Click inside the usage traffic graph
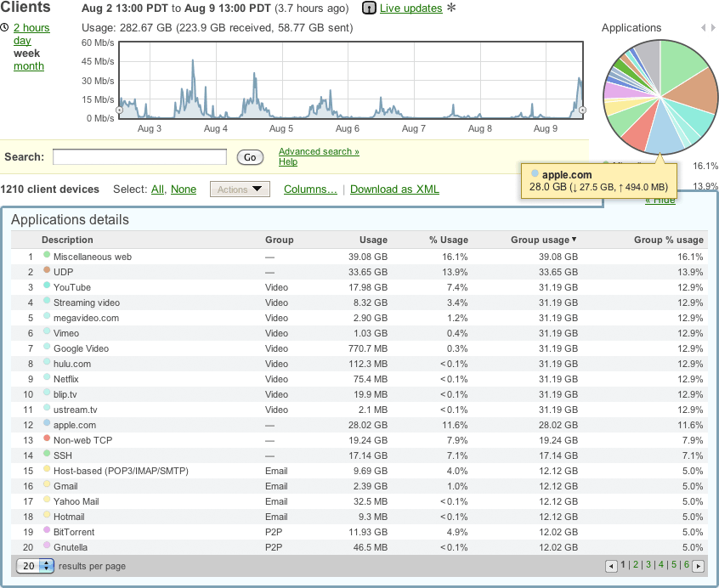 point(351,80)
